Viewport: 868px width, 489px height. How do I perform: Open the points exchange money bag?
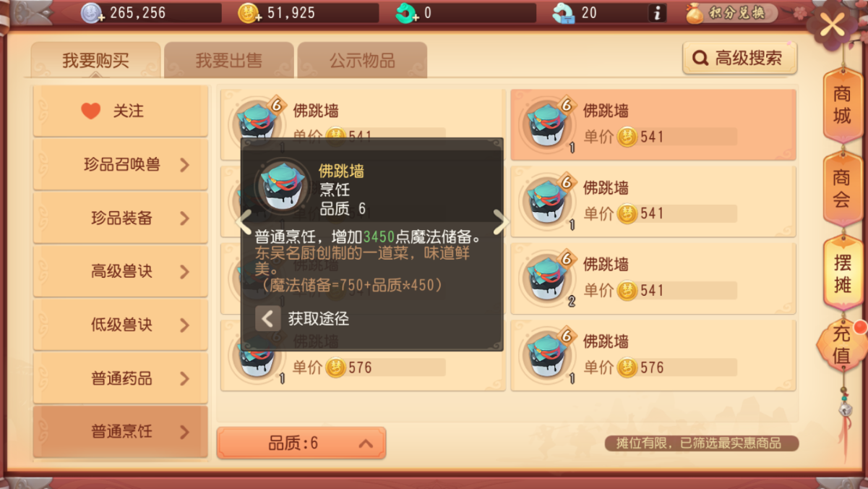695,13
